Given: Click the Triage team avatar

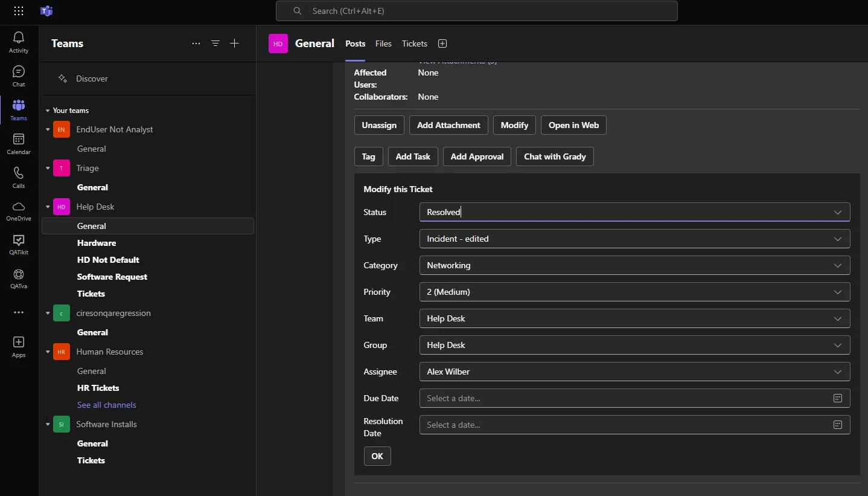Looking at the screenshot, I should click(x=62, y=168).
